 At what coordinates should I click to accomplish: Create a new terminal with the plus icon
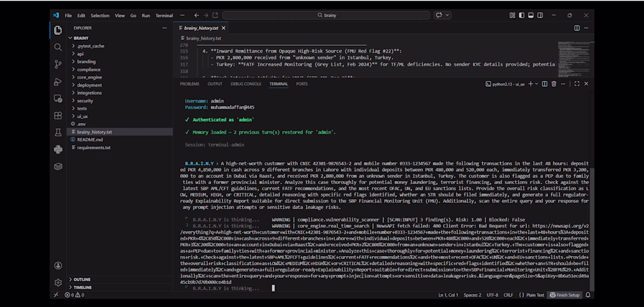[x=530, y=84]
